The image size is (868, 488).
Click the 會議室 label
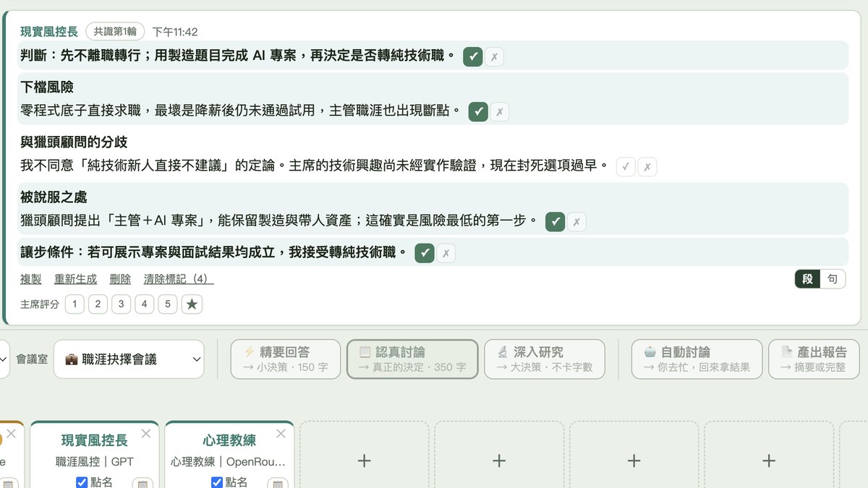(32, 359)
